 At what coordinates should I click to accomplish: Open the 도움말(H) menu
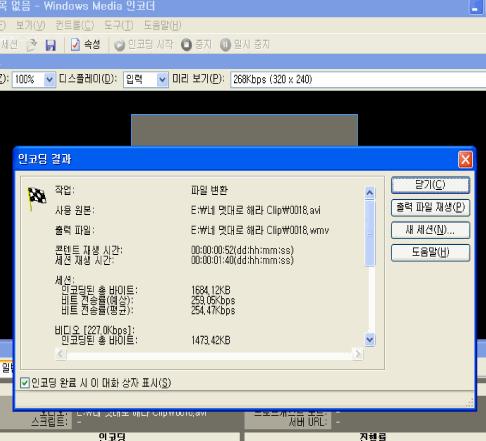(162, 25)
